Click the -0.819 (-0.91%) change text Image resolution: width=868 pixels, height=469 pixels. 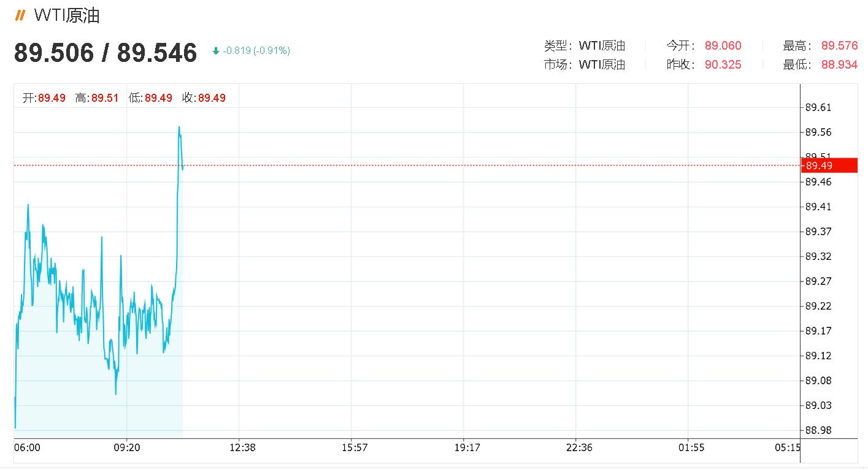[x=256, y=51]
